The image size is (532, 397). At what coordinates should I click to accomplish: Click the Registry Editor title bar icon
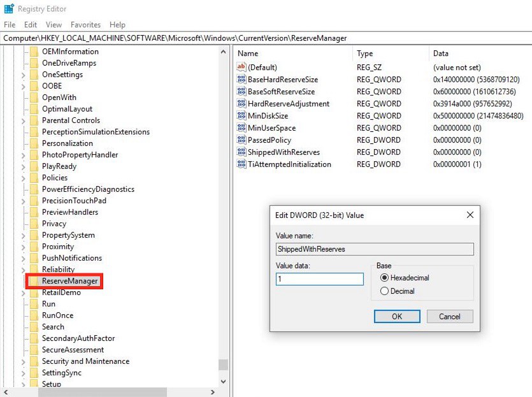coord(9,8)
